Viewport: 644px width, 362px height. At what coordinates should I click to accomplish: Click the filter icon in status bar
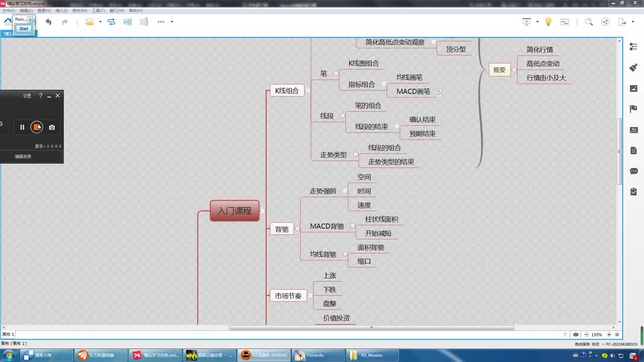tap(566, 334)
